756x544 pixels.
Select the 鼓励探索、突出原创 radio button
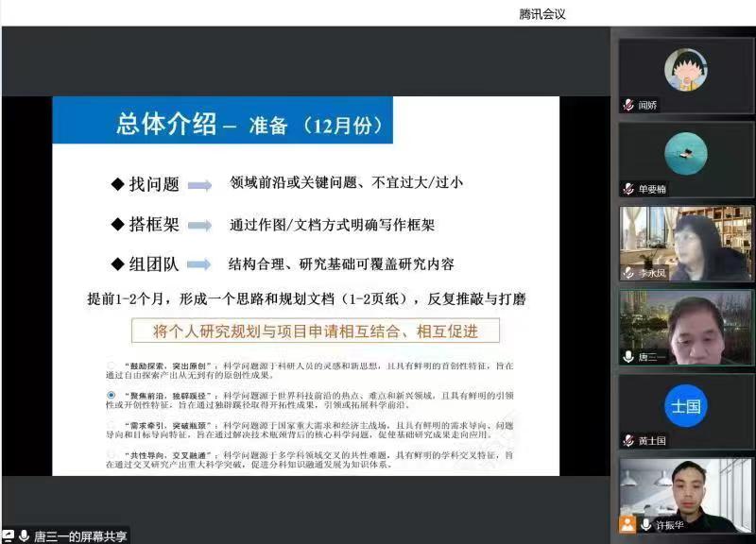112,364
